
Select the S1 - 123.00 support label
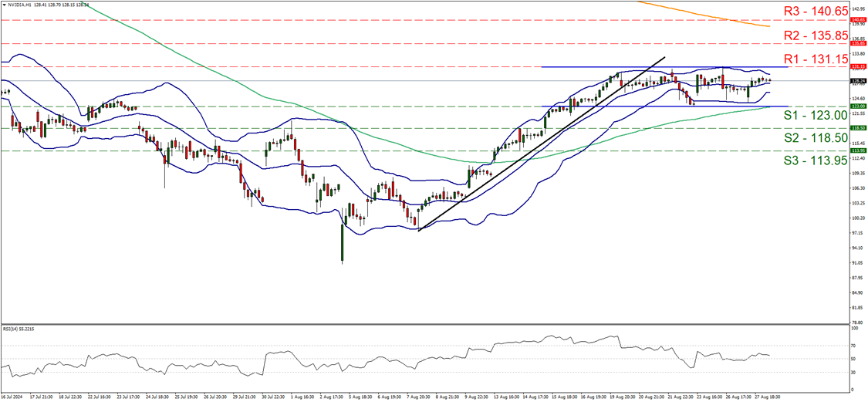pyautogui.click(x=816, y=115)
